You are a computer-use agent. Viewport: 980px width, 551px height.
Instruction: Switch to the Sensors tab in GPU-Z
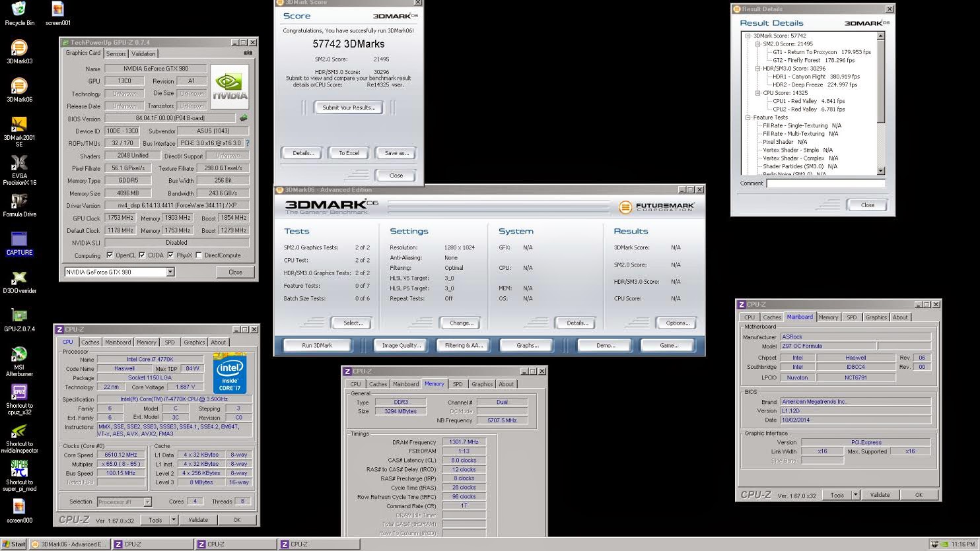[x=116, y=53]
